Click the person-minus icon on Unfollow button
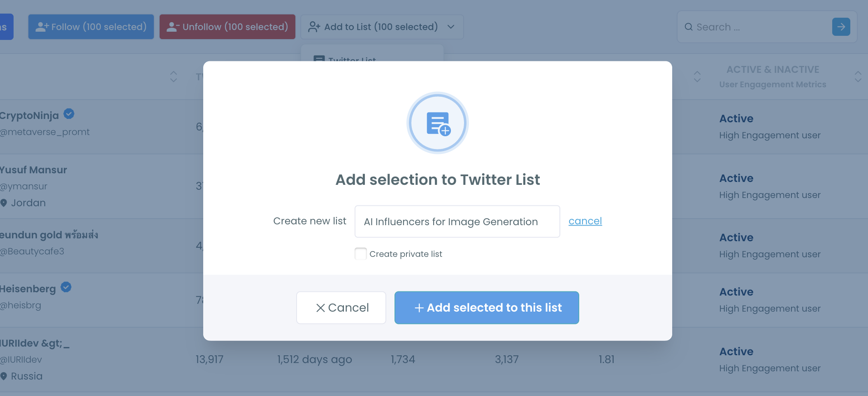Screen dimensions: 868x396 coord(173,26)
